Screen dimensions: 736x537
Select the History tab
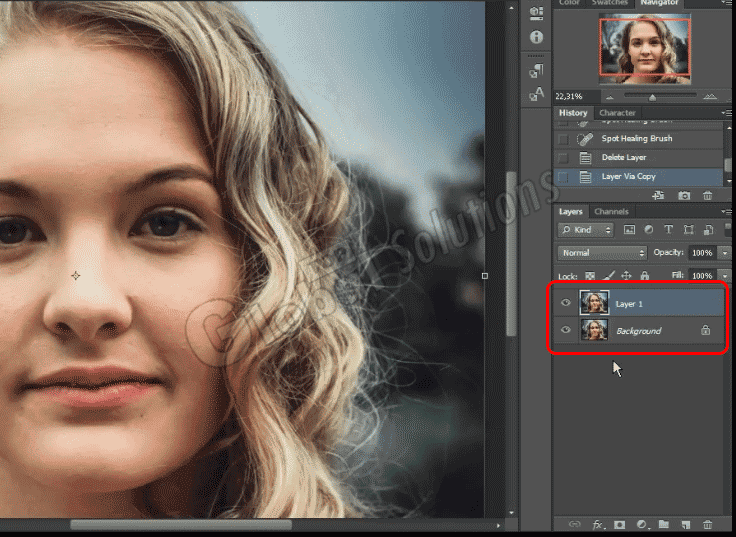click(x=573, y=113)
